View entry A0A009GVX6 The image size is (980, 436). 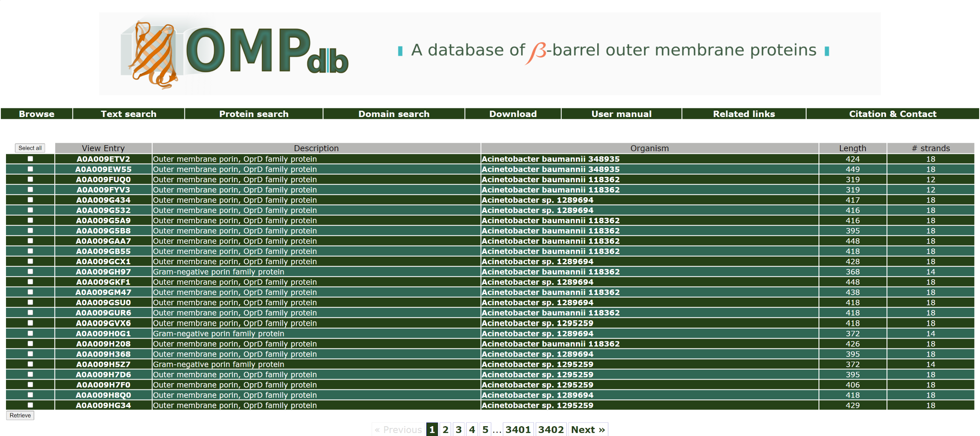click(103, 323)
